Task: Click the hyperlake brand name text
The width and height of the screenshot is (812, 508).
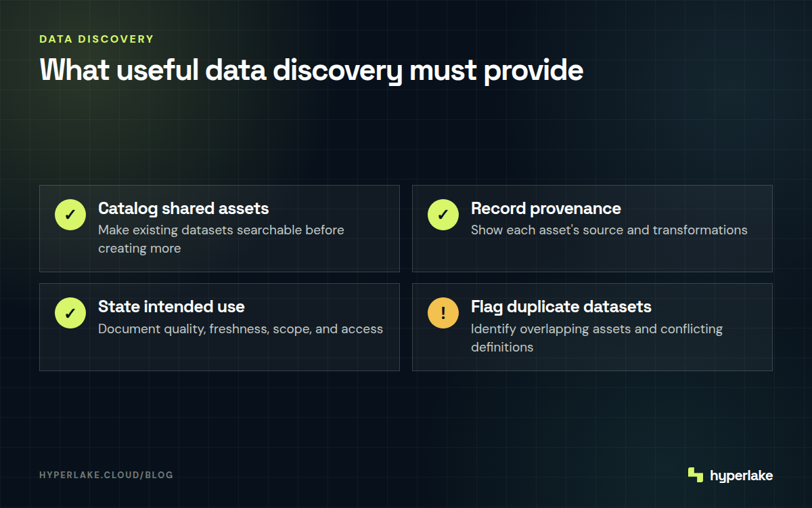Action: click(x=742, y=475)
